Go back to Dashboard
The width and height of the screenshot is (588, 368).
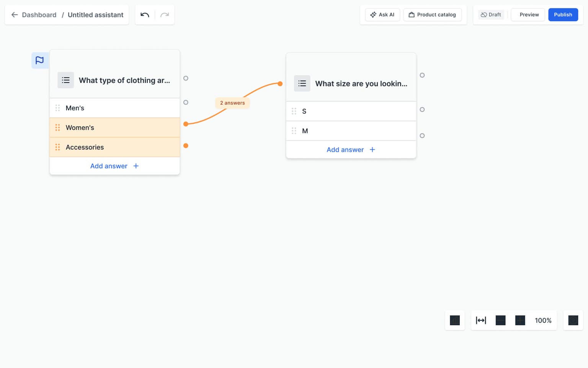(39, 15)
